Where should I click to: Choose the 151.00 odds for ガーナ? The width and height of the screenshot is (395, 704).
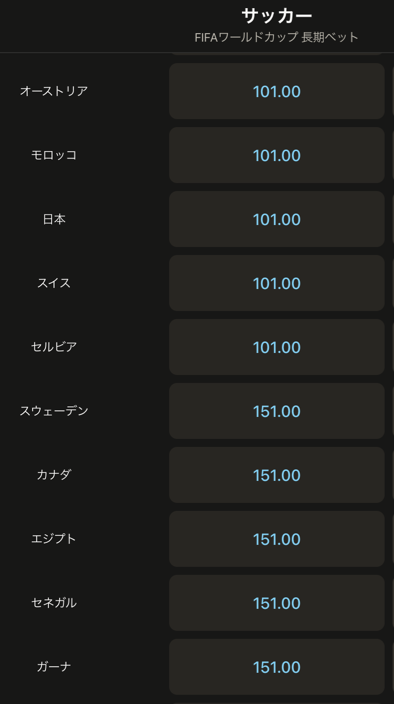tap(276, 667)
